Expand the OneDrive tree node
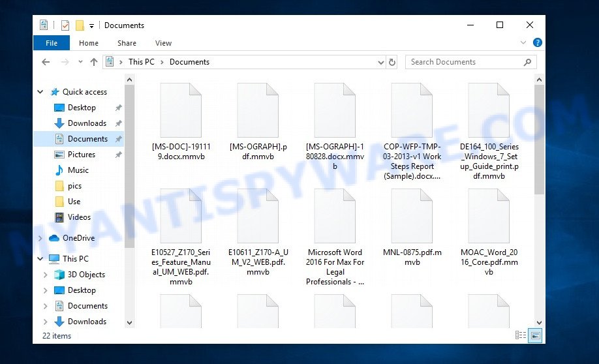599x364 pixels. 40,238
